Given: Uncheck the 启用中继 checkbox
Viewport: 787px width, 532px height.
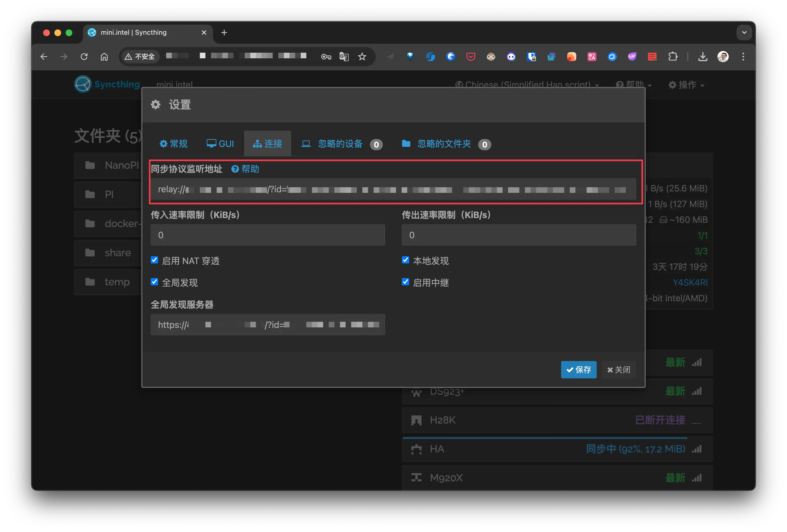Looking at the screenshot, I should point(405,282).
